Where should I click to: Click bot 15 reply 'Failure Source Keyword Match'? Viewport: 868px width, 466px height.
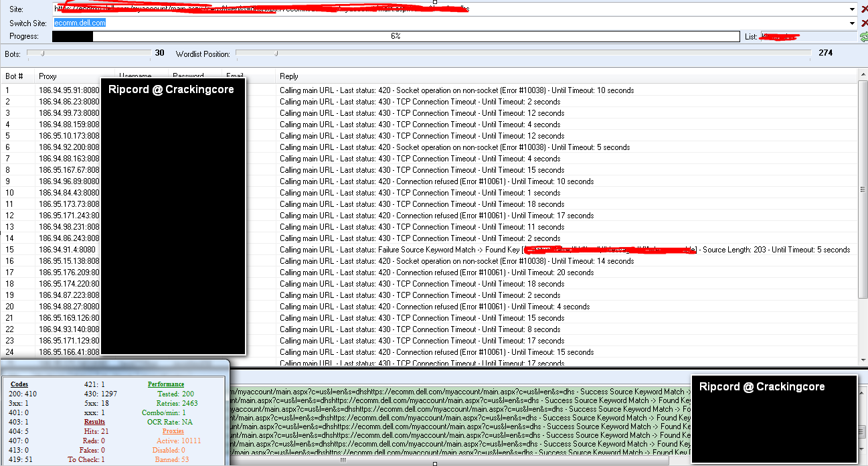pos(565,250)
